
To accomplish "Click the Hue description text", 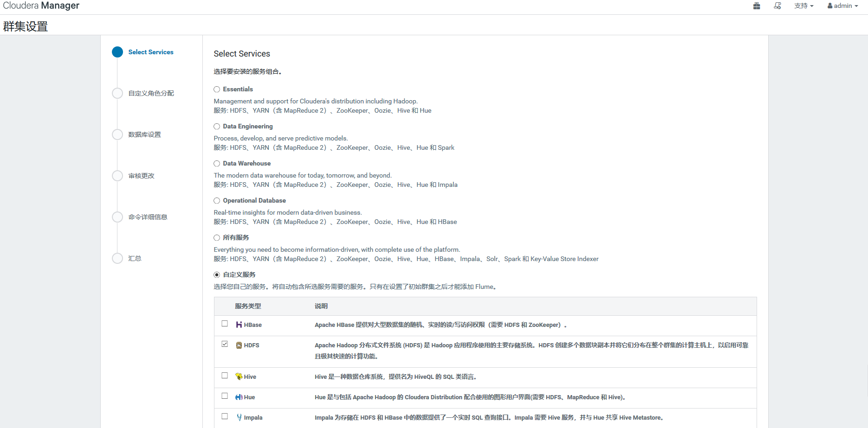I will [470, 397].
